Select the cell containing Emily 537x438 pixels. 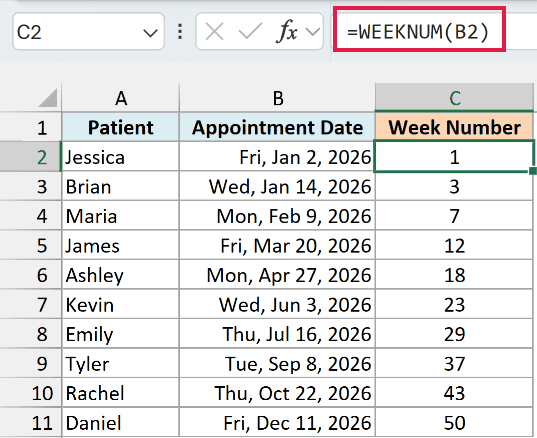[121, 334]
